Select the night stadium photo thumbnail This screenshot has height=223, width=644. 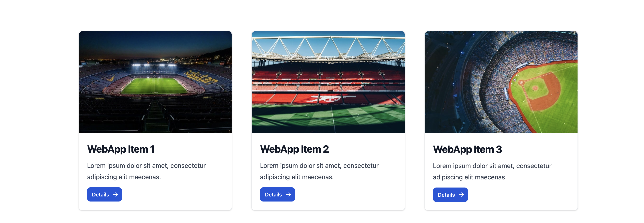tap(155, 82)
